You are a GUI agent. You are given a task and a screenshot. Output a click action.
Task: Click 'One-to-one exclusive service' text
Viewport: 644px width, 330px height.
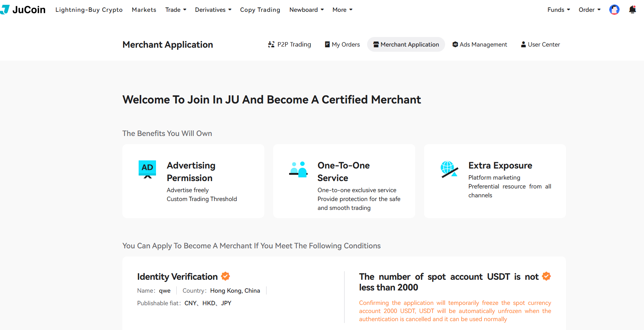tap(357, 190)
